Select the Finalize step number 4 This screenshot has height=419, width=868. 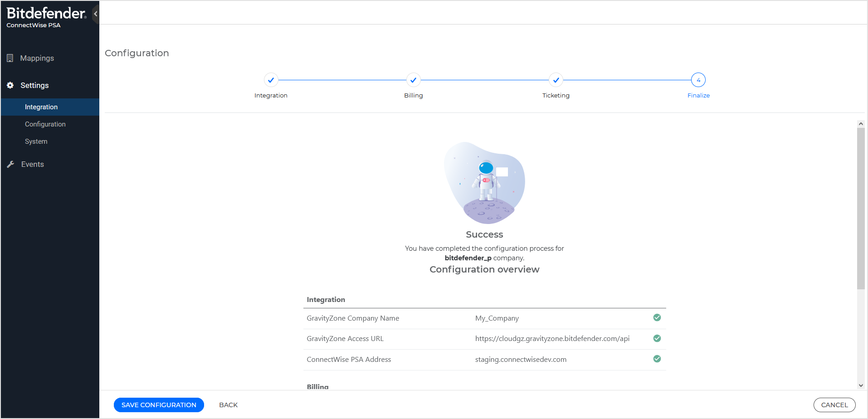click(698, 80)
